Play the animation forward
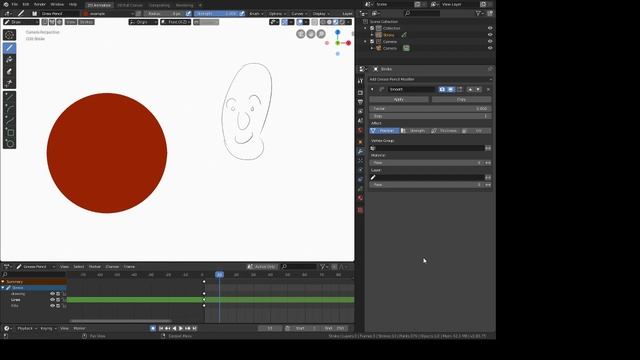640x360 pixels. (181, 328)
